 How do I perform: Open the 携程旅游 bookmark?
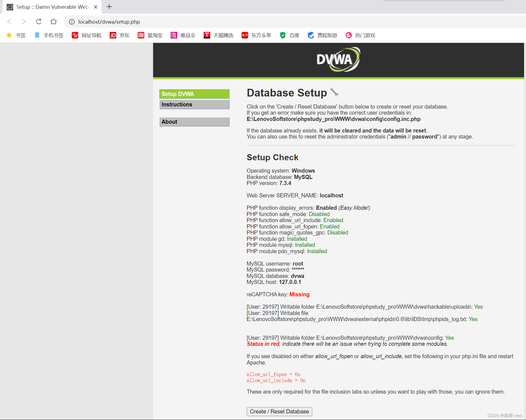322,35
